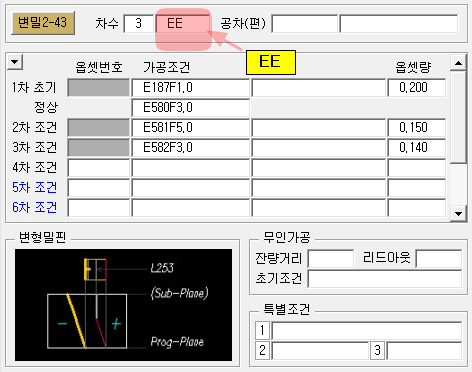Focus the 초기조건 input field
Screen dimensions: 472x372
click(385, 279)
